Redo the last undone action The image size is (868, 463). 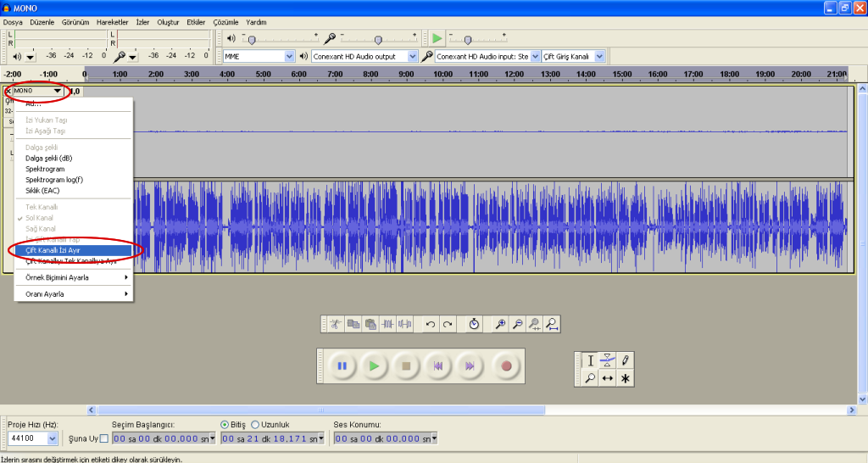coord(448,324)
